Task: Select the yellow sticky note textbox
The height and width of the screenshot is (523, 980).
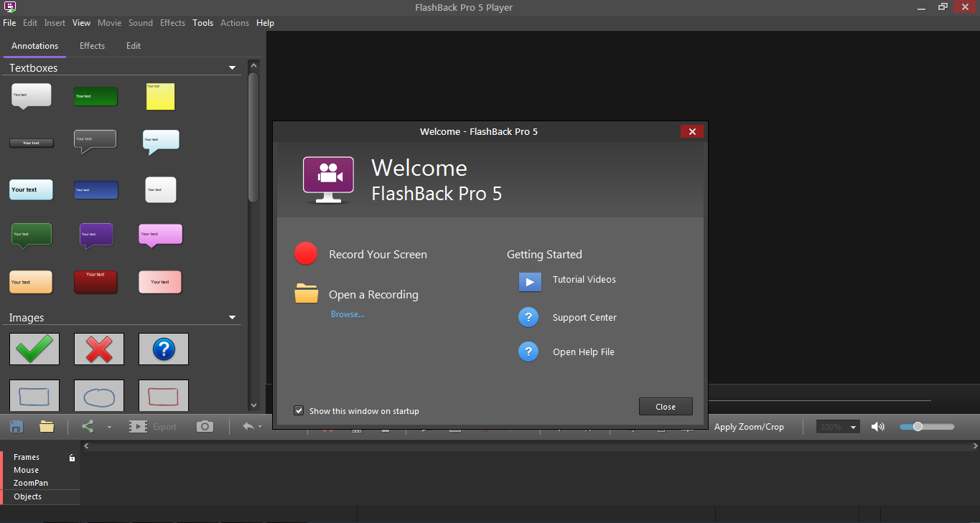Action: click(160, 96)
